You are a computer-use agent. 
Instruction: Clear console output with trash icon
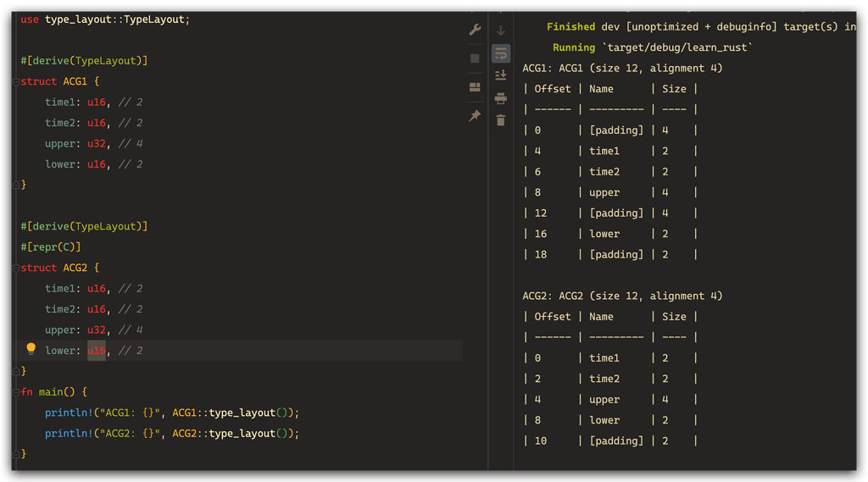[x=501, y=120]
